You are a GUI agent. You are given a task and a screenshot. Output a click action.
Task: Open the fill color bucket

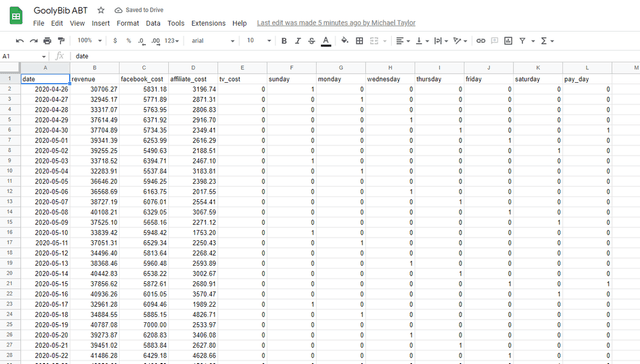pos(345,40)
